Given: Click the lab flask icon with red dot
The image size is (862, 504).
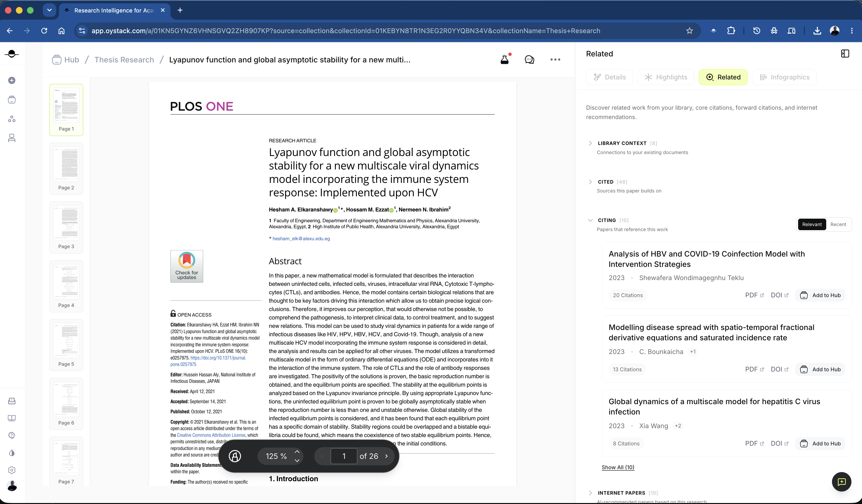Looking at the screenshot, I should click(505, 60).
